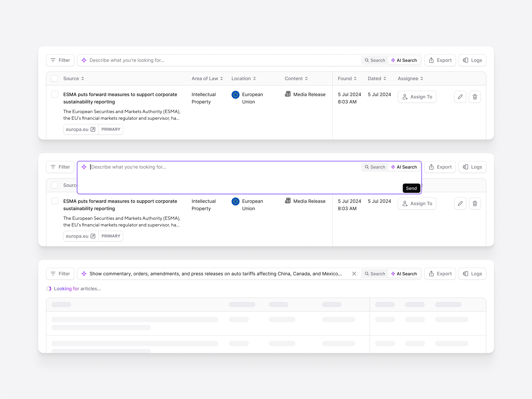This screenshot has height=399, width=532.
Task: Click the trash icon to delete the ESMA row
Action: click(x=475, y=97)
